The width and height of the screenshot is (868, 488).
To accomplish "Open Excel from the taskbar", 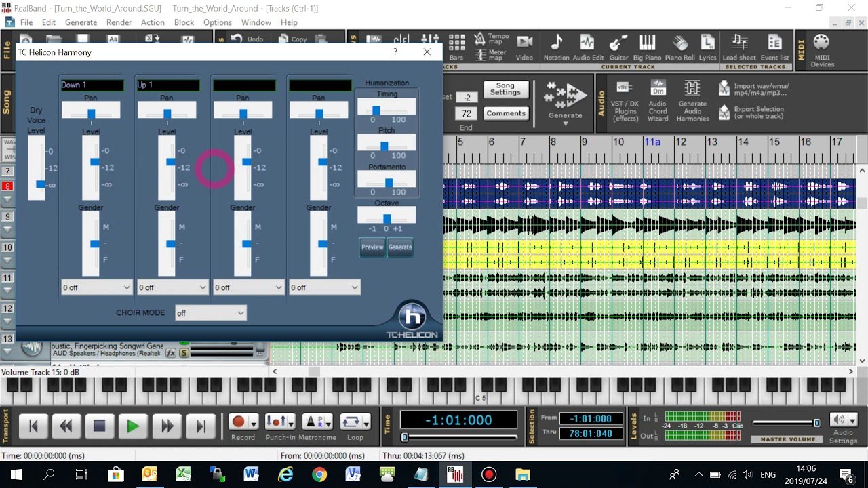I will (183, 474).
